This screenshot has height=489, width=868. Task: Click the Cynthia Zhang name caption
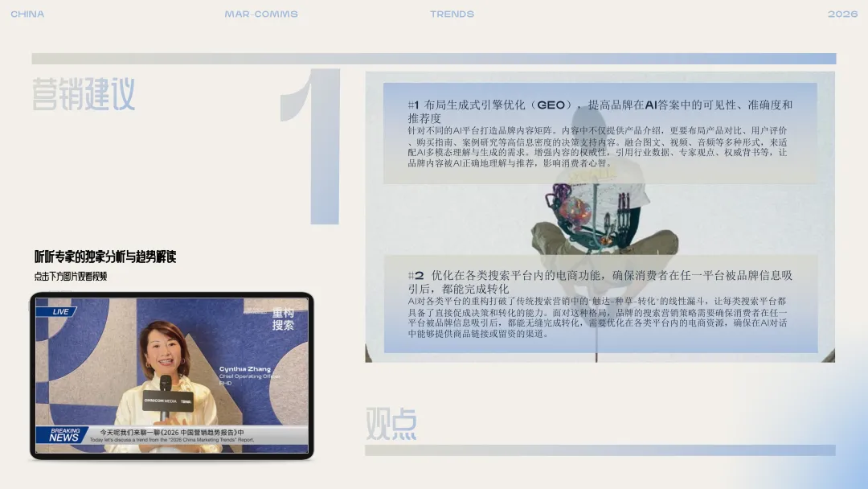pyautogui.click(x=244, y=369)
